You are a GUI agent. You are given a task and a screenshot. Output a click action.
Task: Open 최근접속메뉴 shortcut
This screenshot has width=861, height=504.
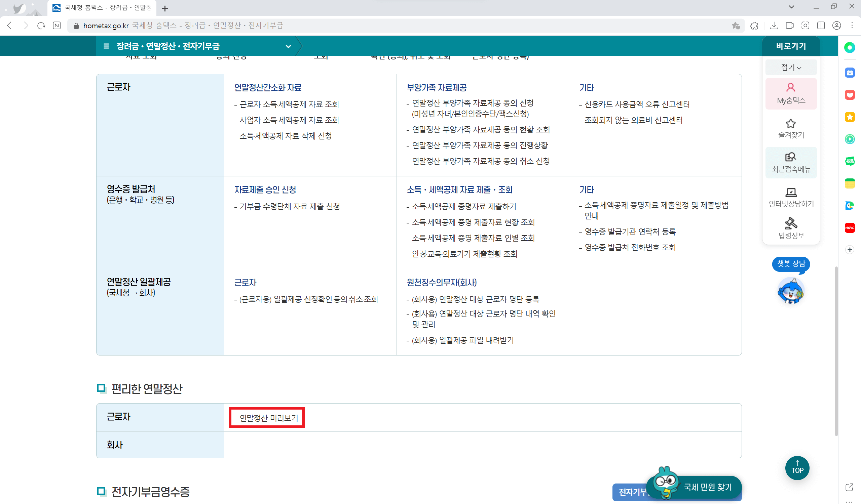(x=791, y=163)
